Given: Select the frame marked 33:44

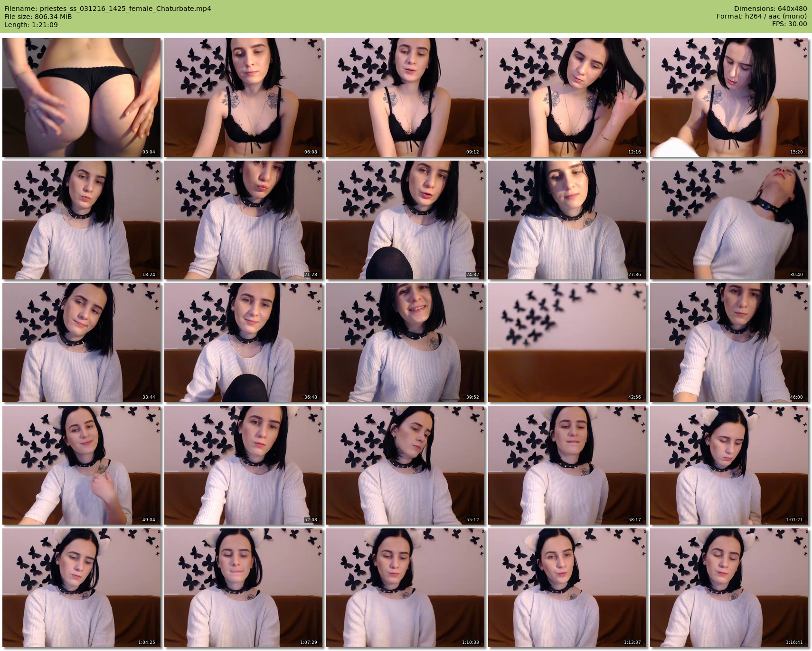Looking at the screenshot, I should 82,343.
